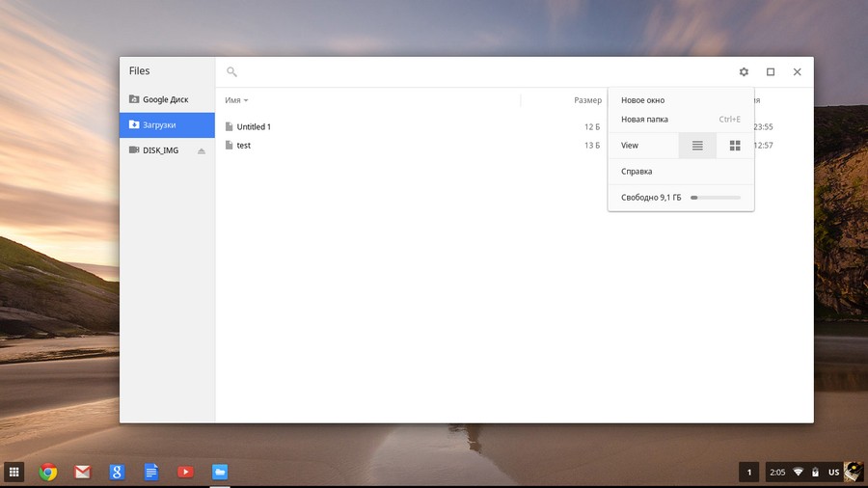Image resolution: width=868 pixels, height=488 pixels.
Task: Click the test file icon
Action: (230, 145)
